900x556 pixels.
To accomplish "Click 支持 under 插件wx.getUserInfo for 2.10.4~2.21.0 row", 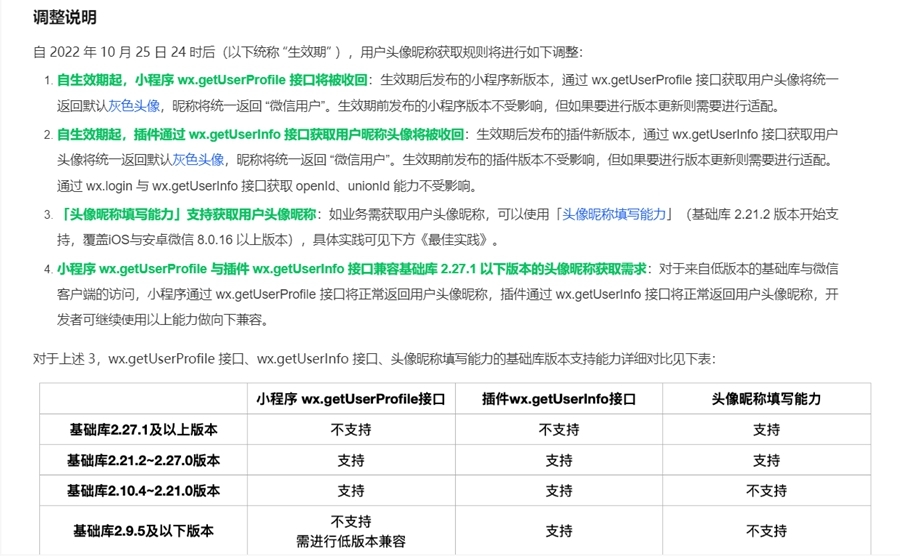I will pyautogui.click(x=558, y=491).
